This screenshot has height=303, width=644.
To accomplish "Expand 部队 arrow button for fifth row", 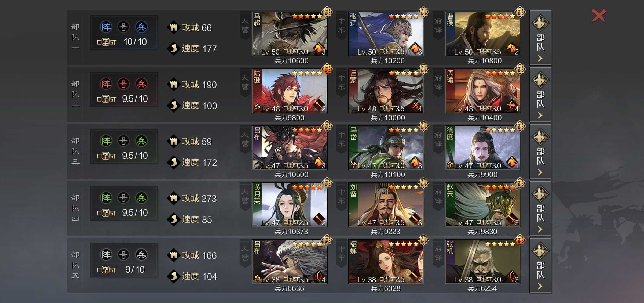I will tap(540, 265).
